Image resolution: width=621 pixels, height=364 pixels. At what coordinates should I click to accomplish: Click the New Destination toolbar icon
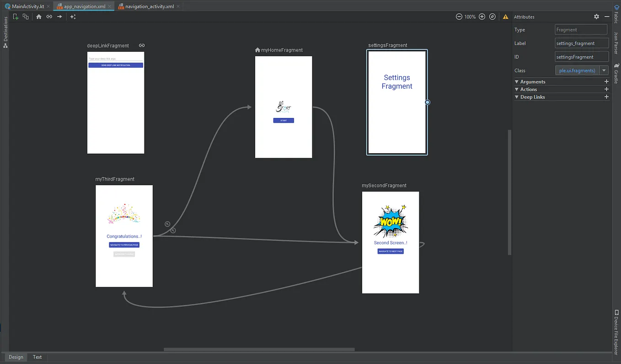point(16,16)
